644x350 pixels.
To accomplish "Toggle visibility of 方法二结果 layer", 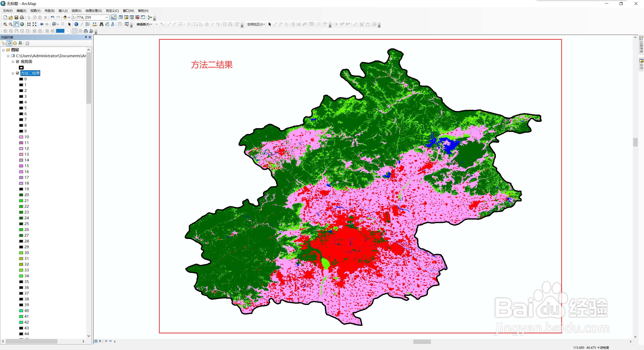I will (18, 73).
